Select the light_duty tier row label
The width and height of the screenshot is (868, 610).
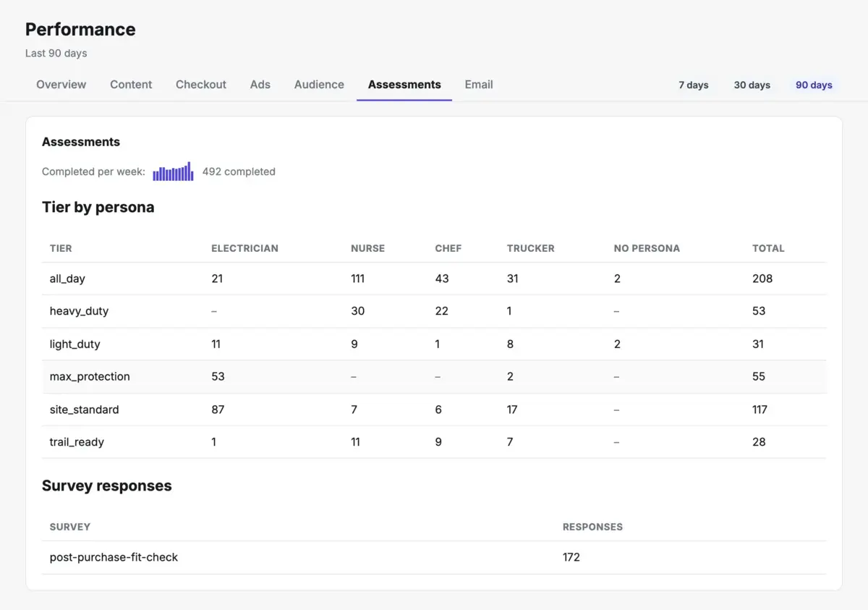(75, 344)
